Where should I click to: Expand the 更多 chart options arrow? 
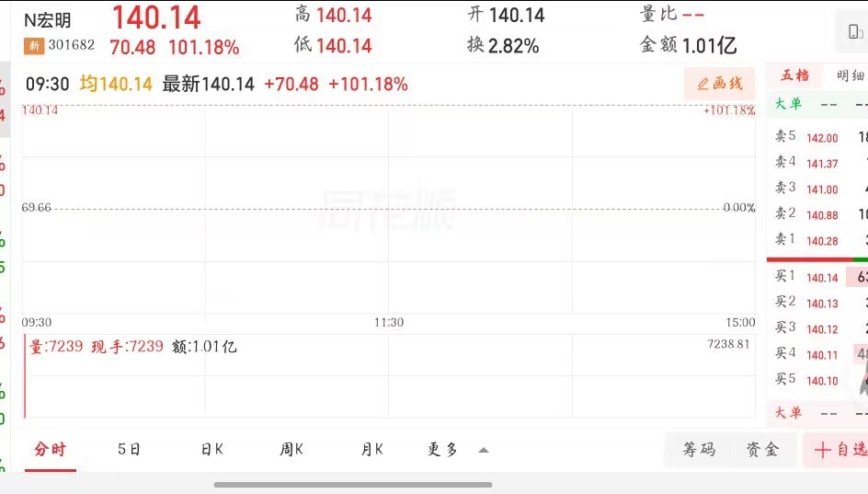pos(484,450)
